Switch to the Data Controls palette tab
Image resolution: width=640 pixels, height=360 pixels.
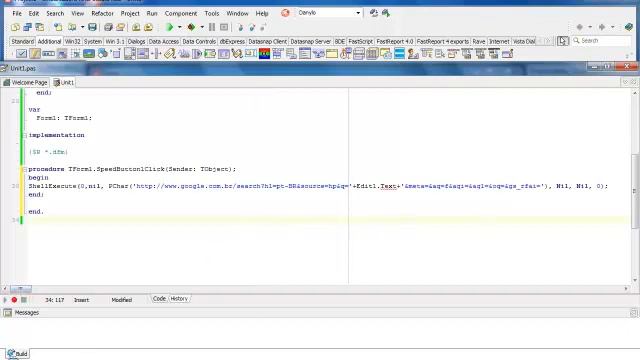point(199,41)
